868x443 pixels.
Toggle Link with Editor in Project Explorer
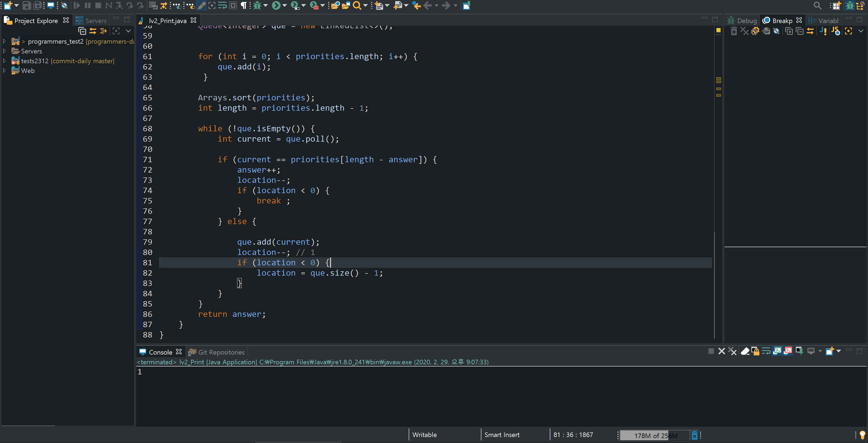pos(93,31)
